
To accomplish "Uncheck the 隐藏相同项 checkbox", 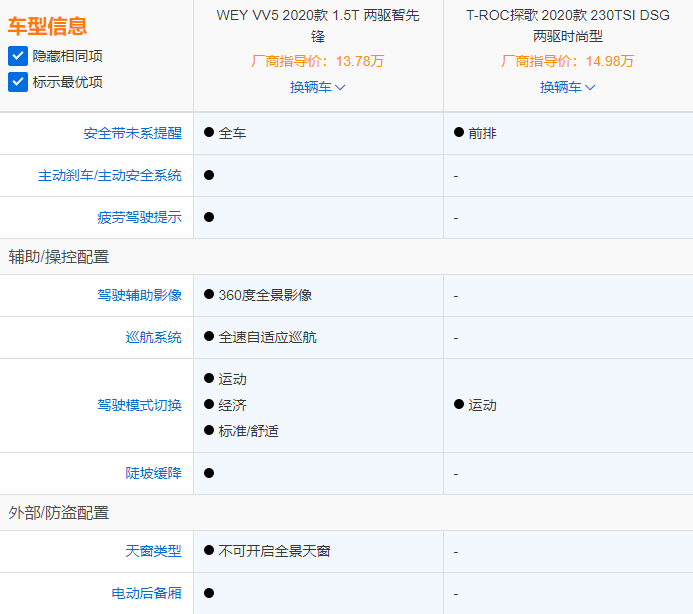I will (x=18, y=56).
